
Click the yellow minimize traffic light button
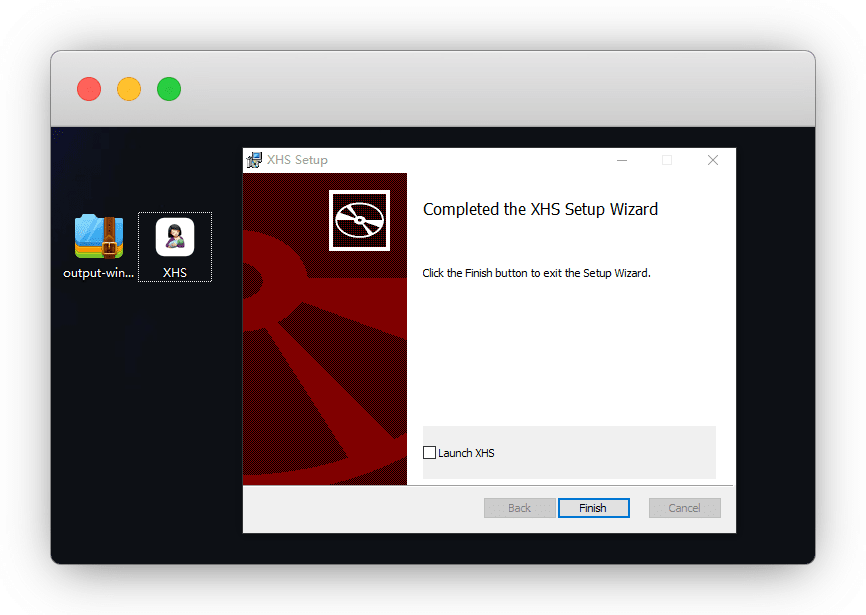pos(129,89)
